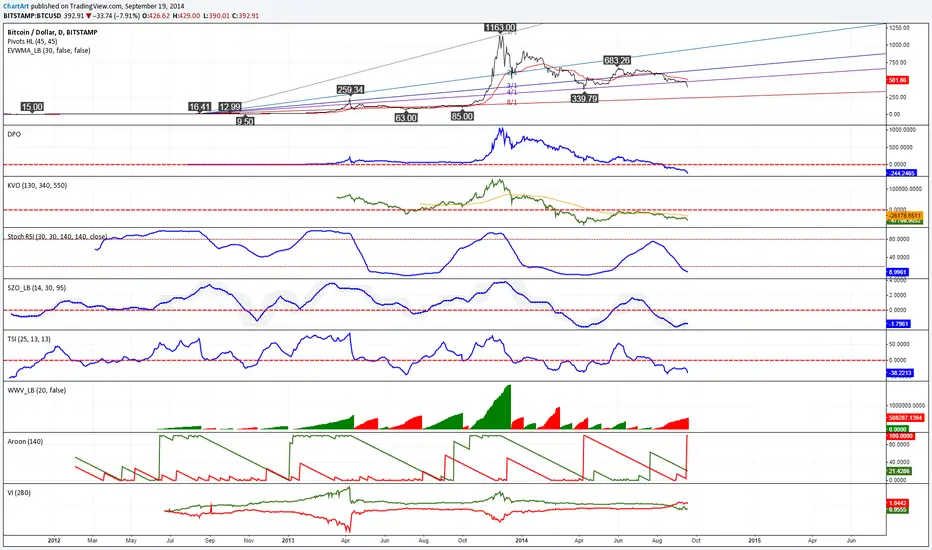
Task: Click the 259.34 pivot high label
Action: click(350, 90)
